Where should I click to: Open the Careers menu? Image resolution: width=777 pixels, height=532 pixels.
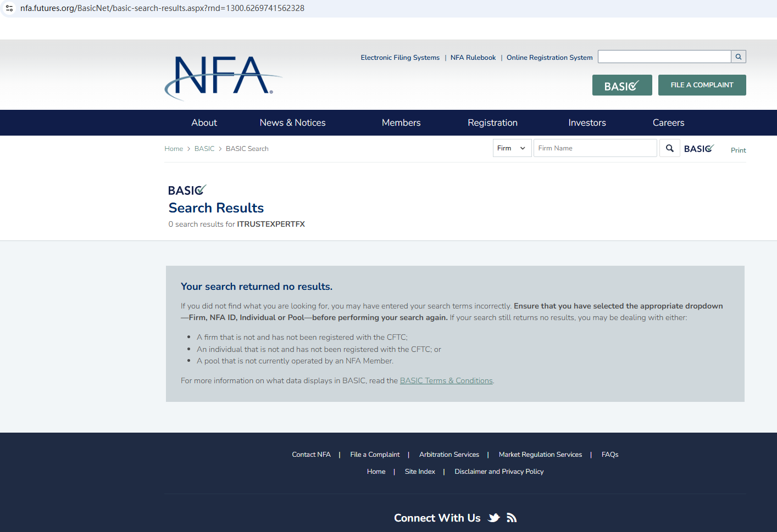(668, 123)
